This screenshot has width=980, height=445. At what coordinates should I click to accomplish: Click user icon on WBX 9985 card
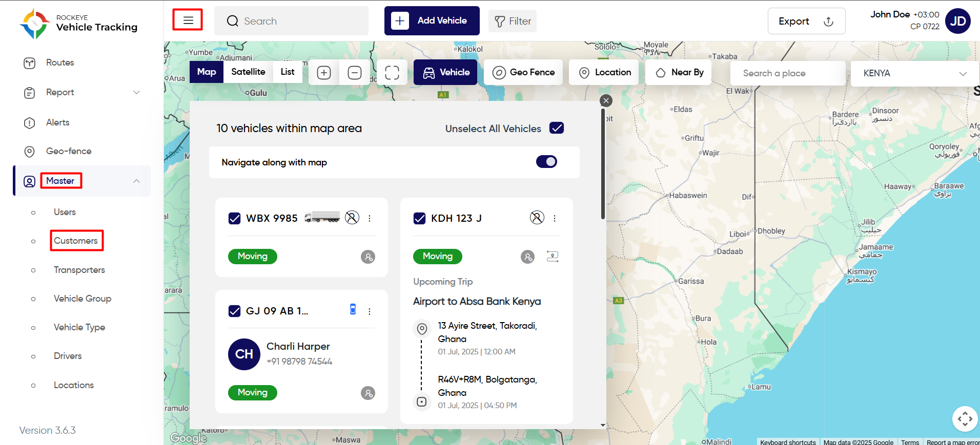tap(368, 257)
